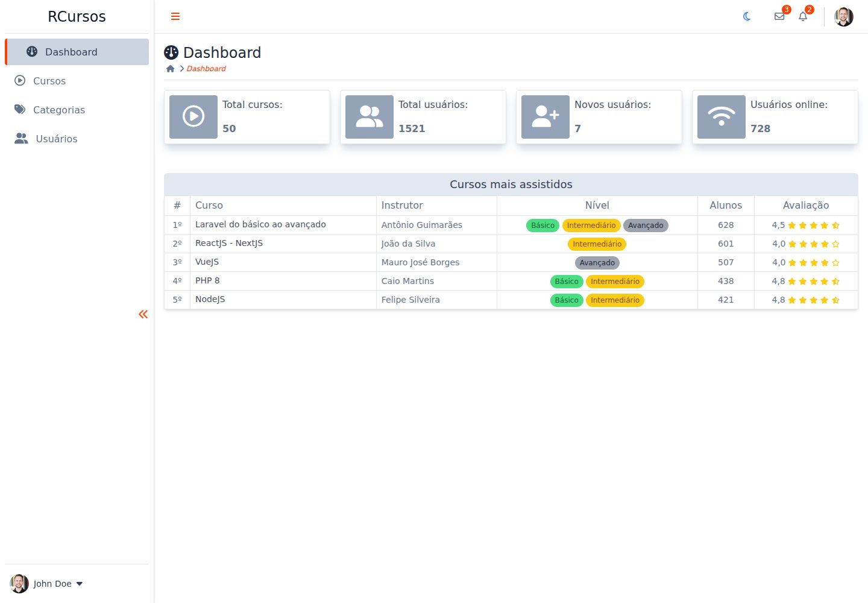Image resolution: width=868 pixels, height=603 pixels.
Task: Click the Alunos column header
Action: point(726,206)
